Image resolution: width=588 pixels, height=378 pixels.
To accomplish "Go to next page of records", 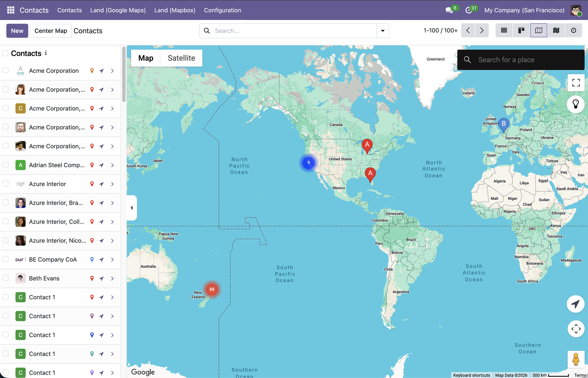I will [482, 30].
